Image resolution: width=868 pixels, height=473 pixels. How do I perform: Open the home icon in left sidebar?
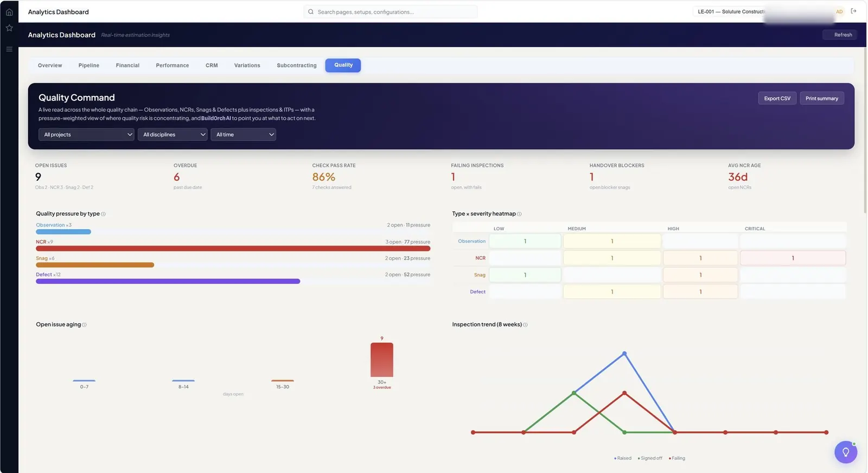tap(9, 12)
